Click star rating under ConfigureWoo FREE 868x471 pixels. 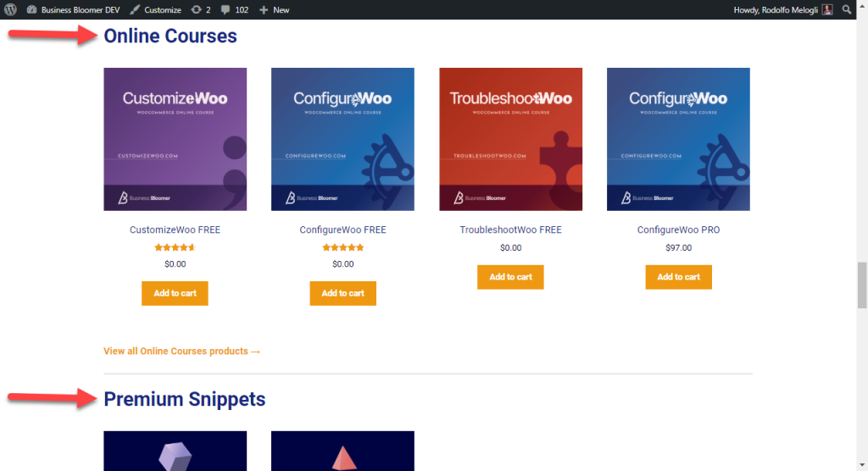point(342,247)
